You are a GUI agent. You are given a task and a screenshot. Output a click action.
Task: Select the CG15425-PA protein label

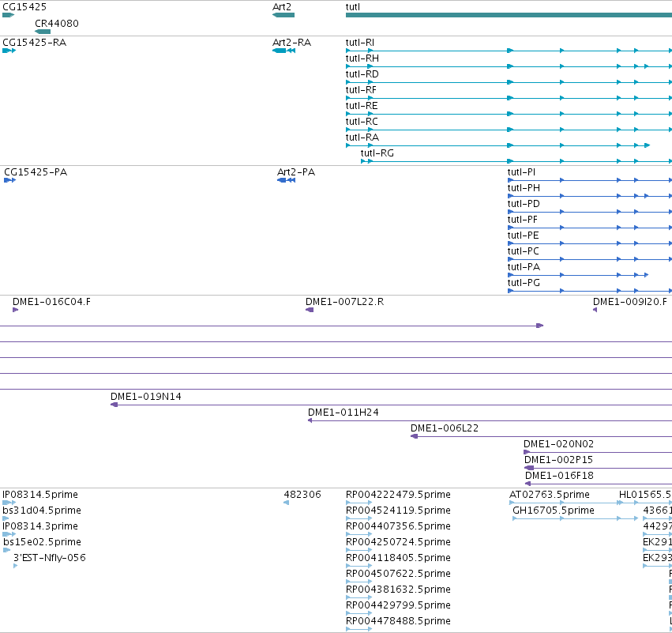pyautogui.click(x=36, y=172)
